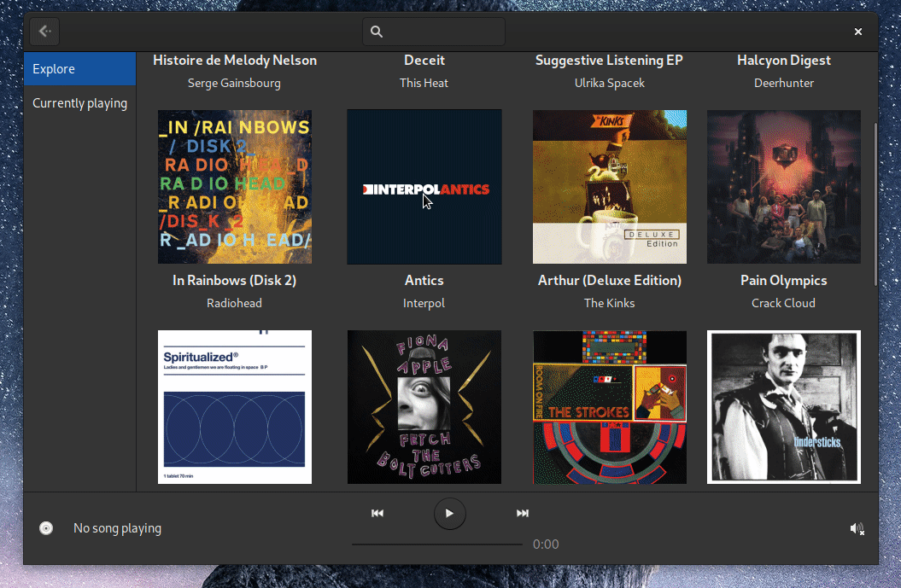
Task: Click the No song playing label
Action: click(x=117, y=528)
